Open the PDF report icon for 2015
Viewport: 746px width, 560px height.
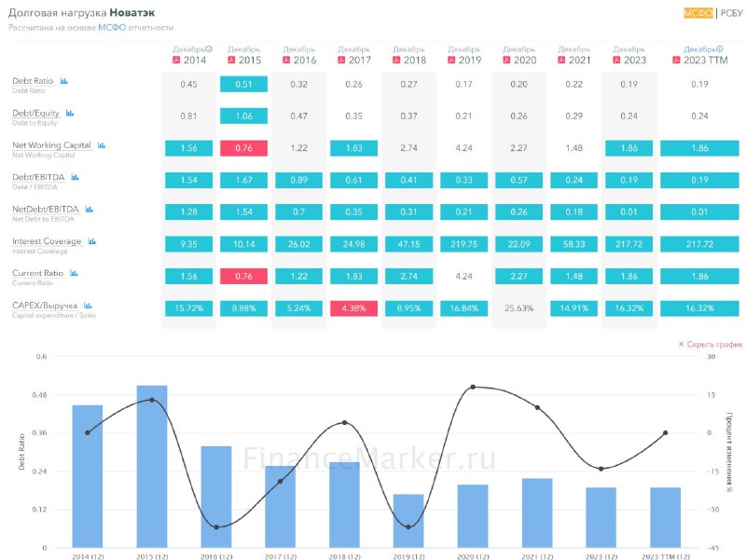[x=231, y=60]
